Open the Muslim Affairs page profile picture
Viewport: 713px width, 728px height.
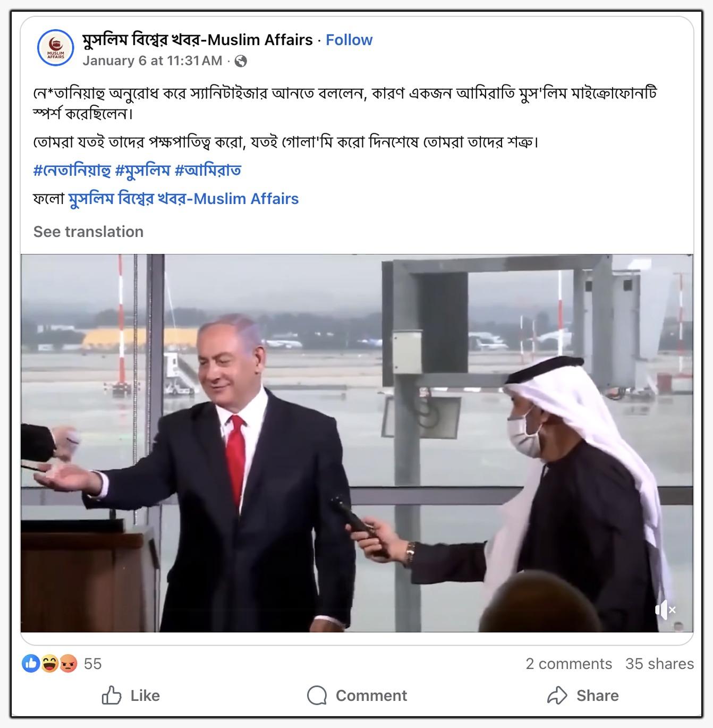point(55,48)
